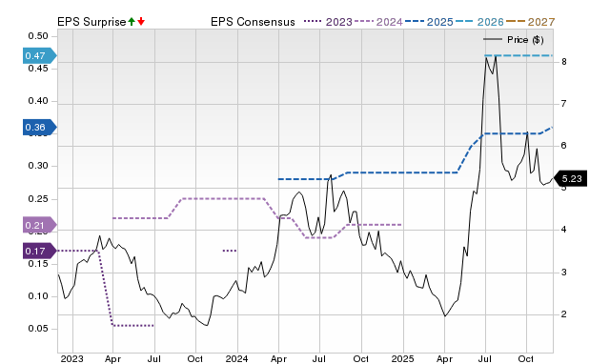Click the 0.05 left-axis label

38,329
